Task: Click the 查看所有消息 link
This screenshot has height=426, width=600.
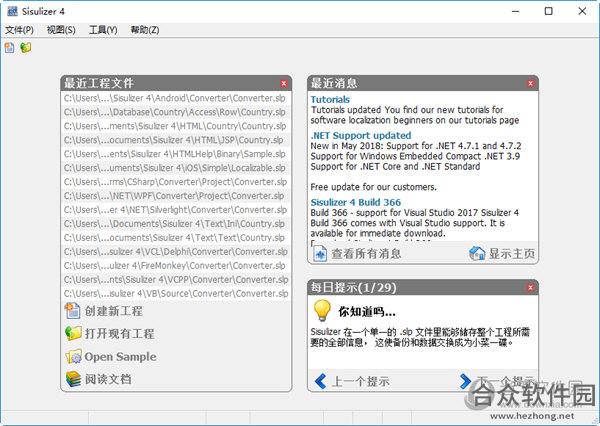Action: tap(366, 253)
